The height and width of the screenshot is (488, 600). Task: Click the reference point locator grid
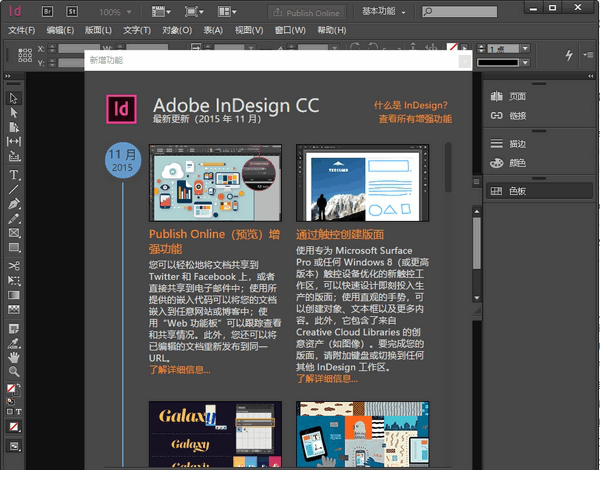(25, 55)
